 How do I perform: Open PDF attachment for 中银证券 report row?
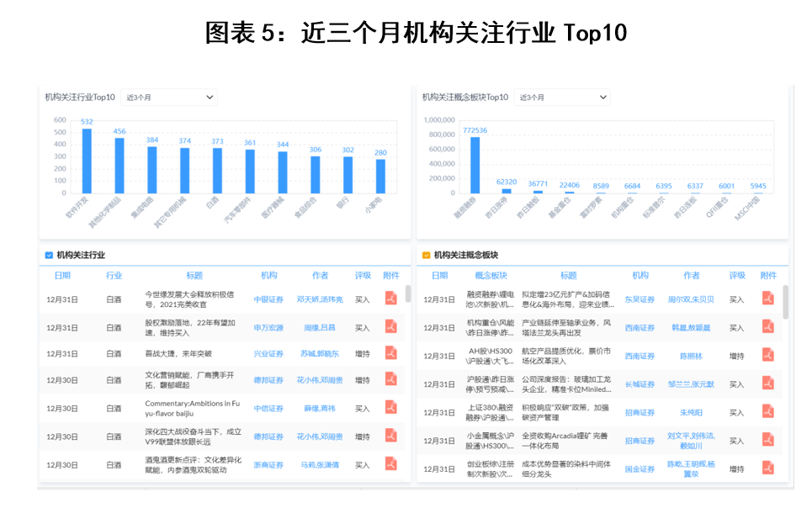pyautogui.click(x=390, y=299)
